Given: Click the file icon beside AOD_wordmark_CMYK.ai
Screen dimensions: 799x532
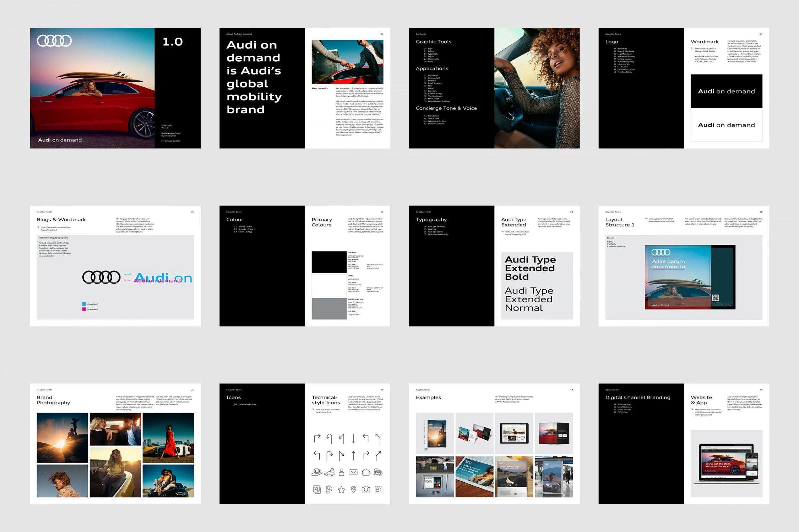Looking at the screenshot, I should click(691, 49).
